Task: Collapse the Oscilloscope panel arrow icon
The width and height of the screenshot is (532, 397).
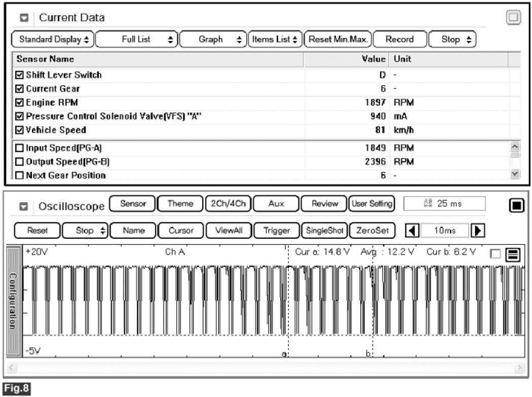Action: click(x=24, y=206)
